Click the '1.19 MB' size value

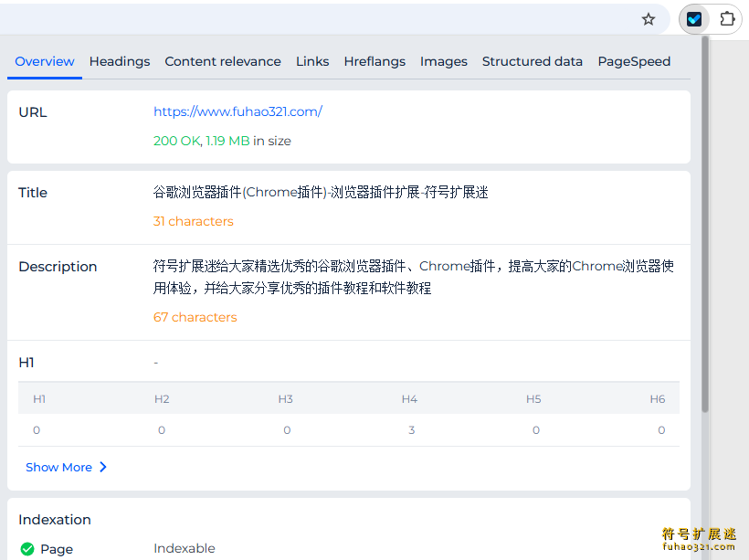tap(227, 141)
